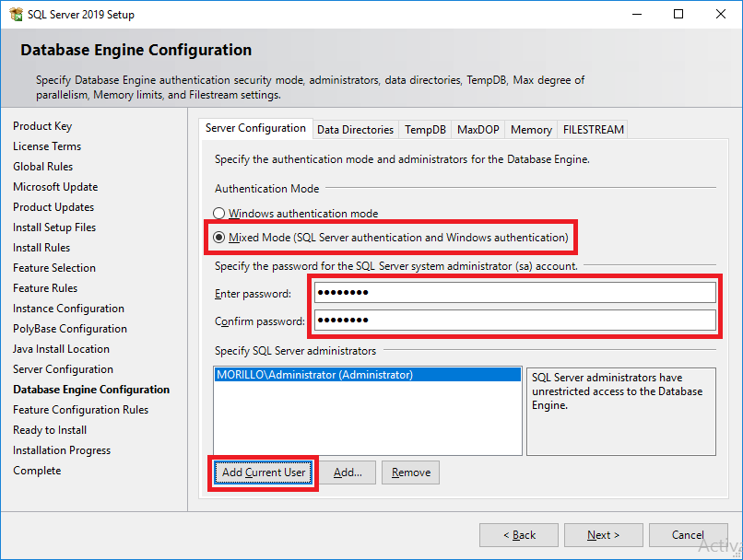
Task: Select Windows authentication mode radio button
Action: click(x=218, y=214)
